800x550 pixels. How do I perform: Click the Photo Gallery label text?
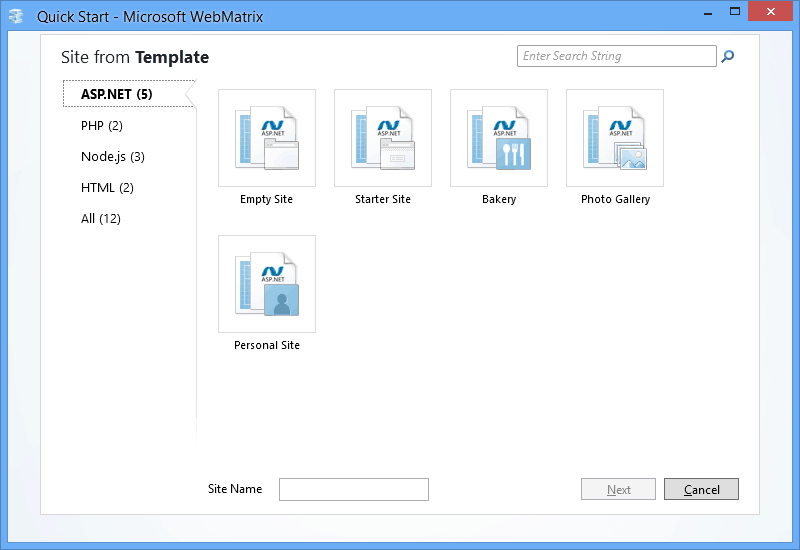tap(615, 199)
